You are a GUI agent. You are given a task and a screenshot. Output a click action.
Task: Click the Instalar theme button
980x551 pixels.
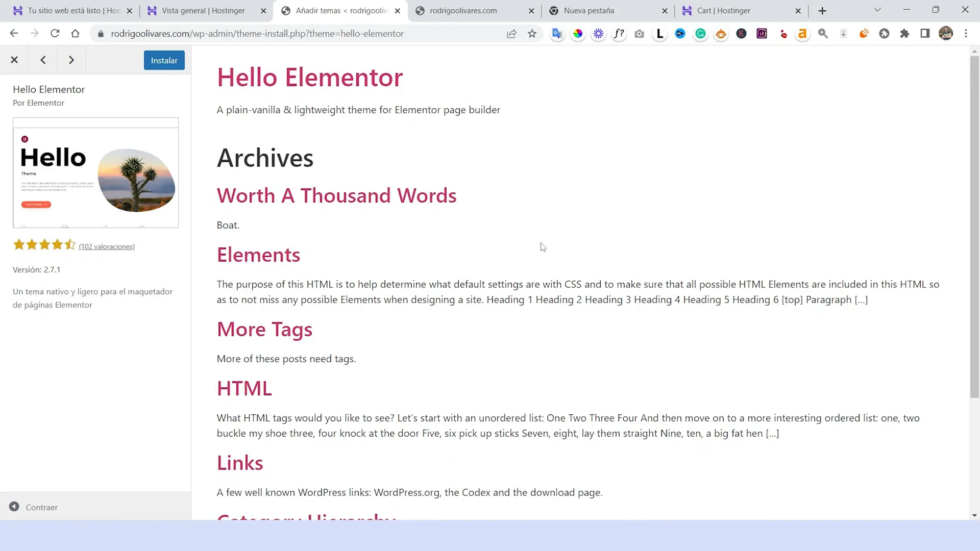point(164,60)
